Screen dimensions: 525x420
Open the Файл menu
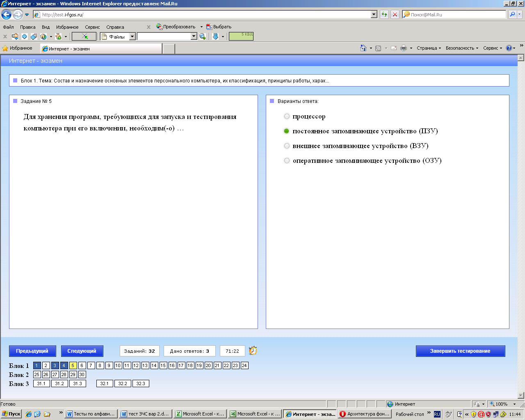click(8, 27)
